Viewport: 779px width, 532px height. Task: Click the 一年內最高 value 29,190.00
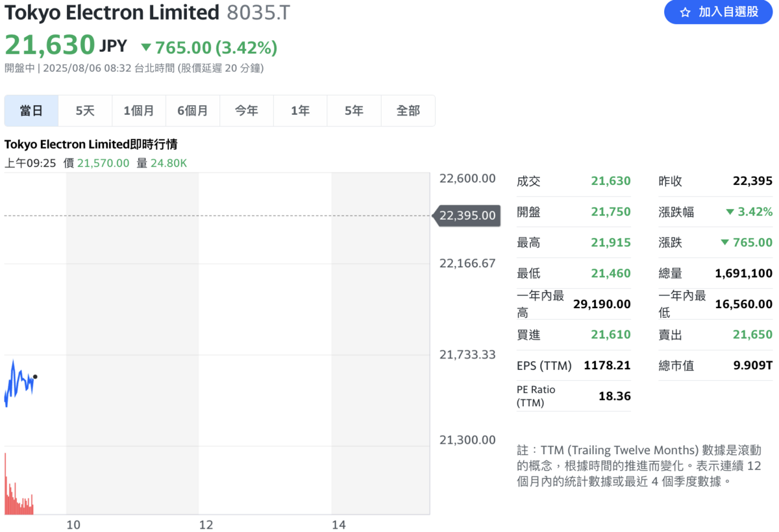(x=602, y=304)
